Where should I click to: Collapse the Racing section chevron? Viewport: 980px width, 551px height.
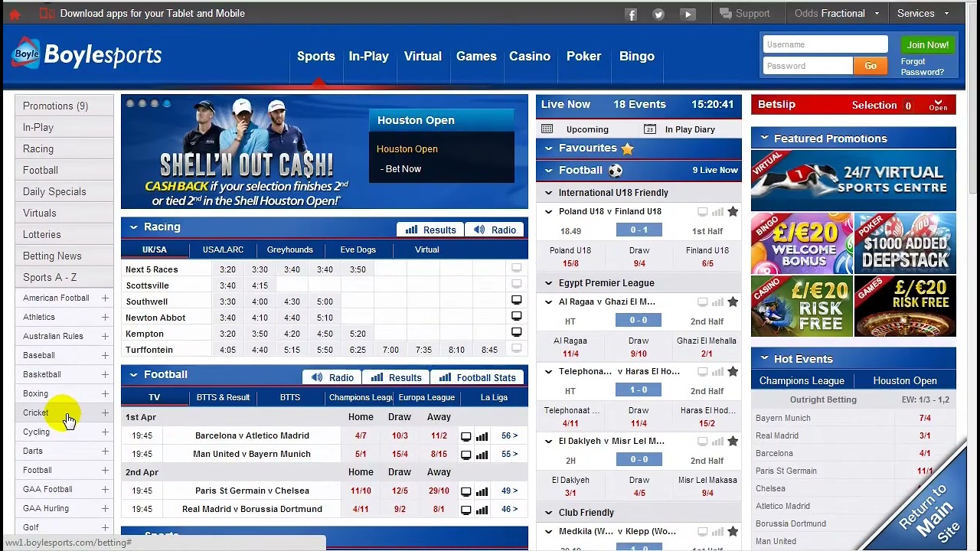[x=133, y=227]
